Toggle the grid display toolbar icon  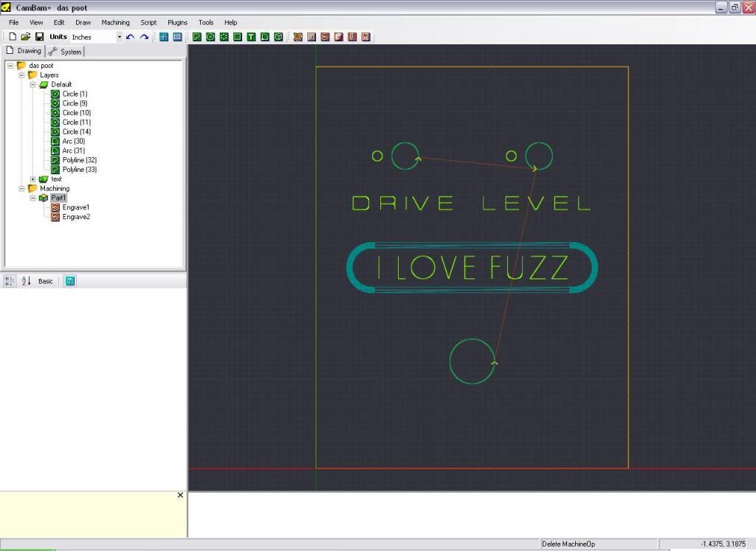[177, 36]
